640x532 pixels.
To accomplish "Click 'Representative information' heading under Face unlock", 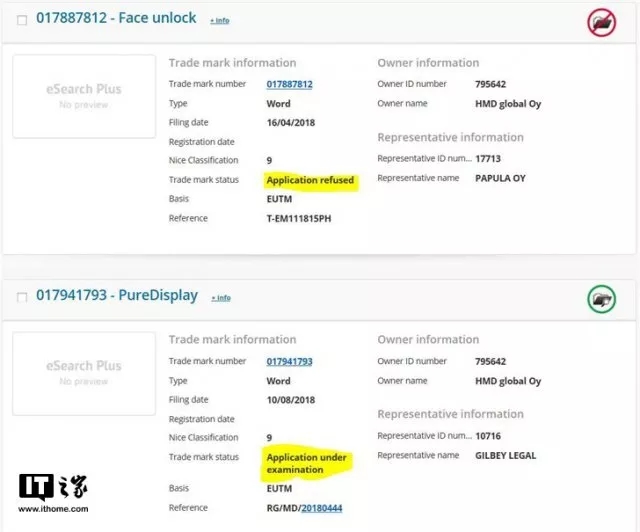I will point(450,138).
